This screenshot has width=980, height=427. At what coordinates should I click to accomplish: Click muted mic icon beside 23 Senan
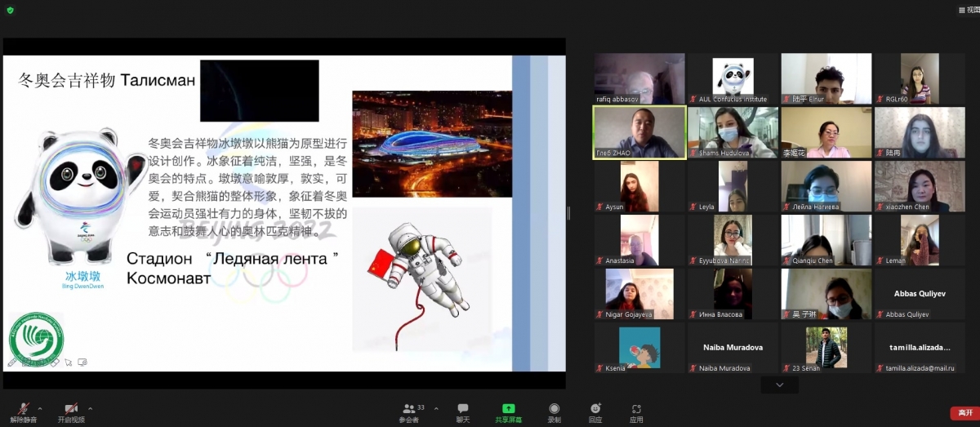(x=787, y=368)
